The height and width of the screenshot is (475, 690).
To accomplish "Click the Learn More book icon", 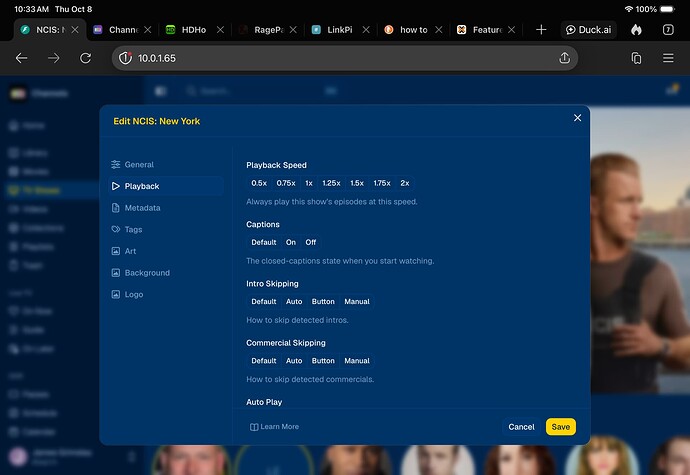I will (254, 427).
